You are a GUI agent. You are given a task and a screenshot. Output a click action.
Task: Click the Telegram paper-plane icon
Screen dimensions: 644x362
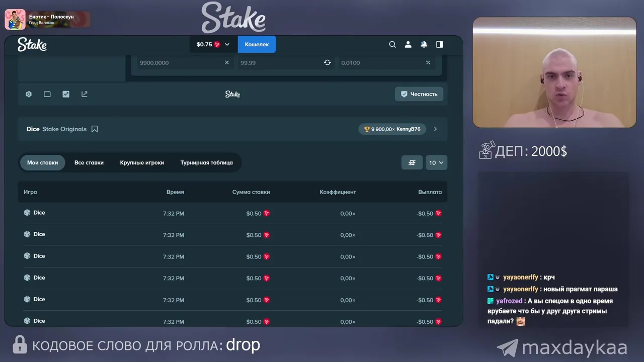(x=507, y=348)
